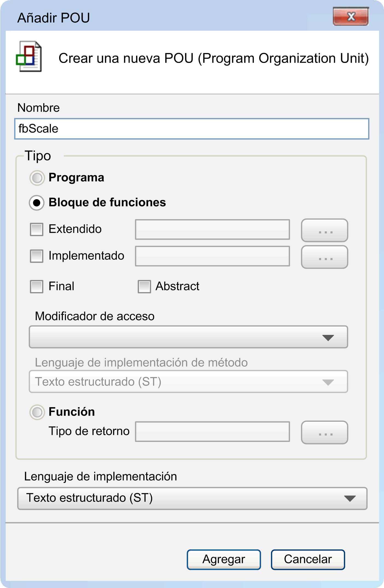Enable the Implementado checkbox
The height and width of the screenshot is (588, 384).
pyautogui.click(x=36, y=256)
